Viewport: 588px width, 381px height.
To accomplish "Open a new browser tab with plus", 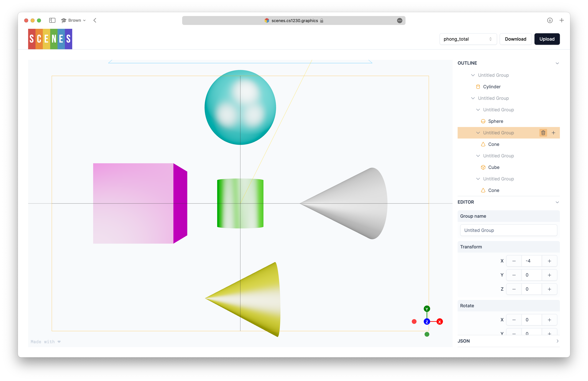I will 562,20.
